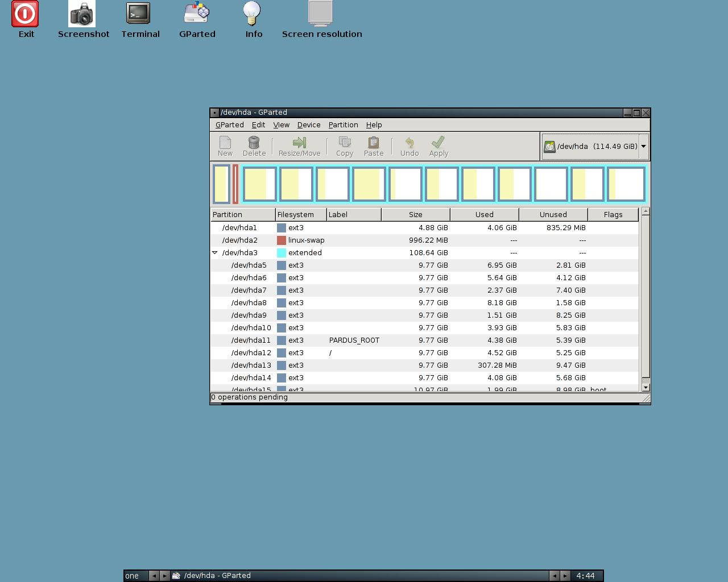Image resolution: width=728 pixels, height=582 pixels.
Task: Select the /dev/hda11 PARDUS_ROOT partition row
Action: 425,340
